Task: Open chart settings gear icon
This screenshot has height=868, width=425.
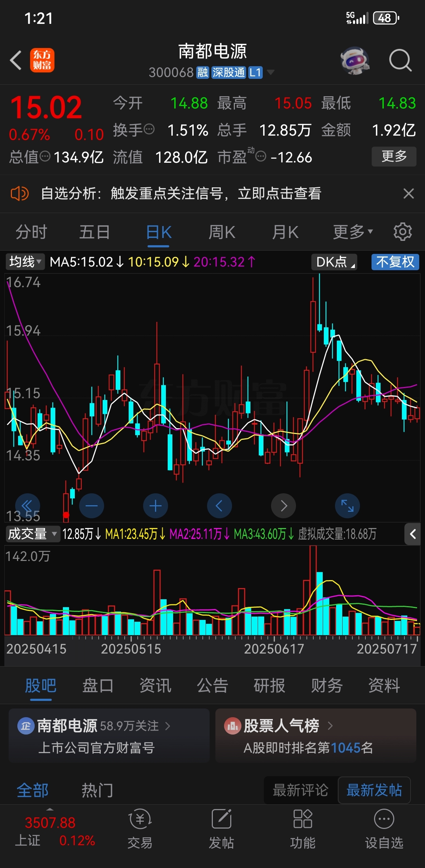Action: pos(403,232)
